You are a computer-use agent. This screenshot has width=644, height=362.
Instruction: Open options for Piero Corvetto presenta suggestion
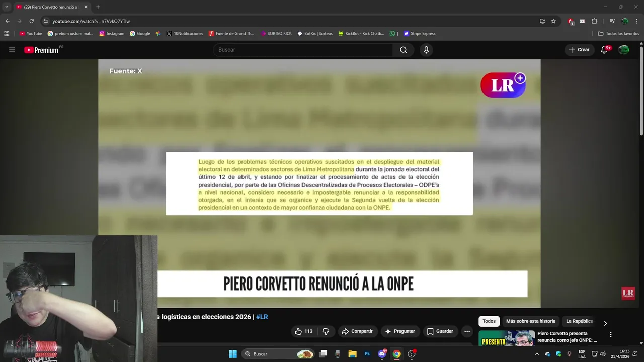611,334
